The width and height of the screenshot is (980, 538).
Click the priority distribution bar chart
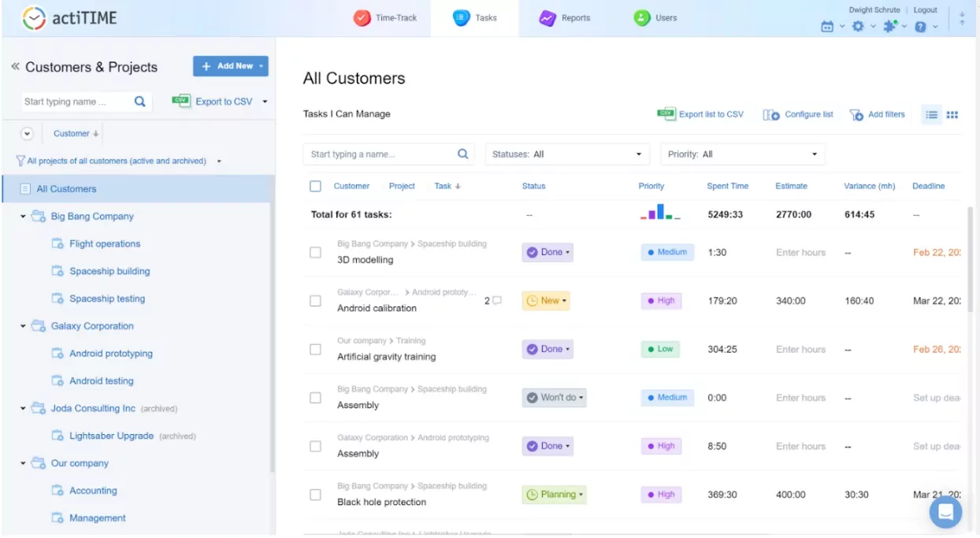click(x=660, y=211)
